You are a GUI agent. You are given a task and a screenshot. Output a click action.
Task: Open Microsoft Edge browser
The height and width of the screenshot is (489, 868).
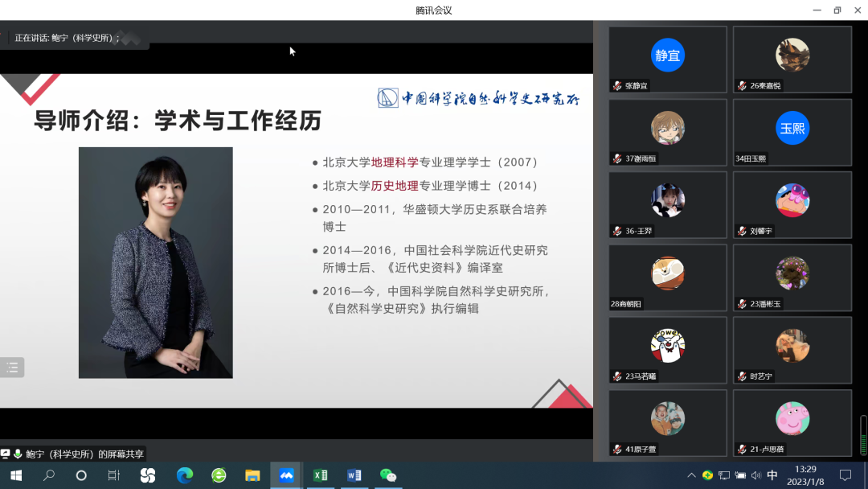pyautogui.click(x=185, y=475)
